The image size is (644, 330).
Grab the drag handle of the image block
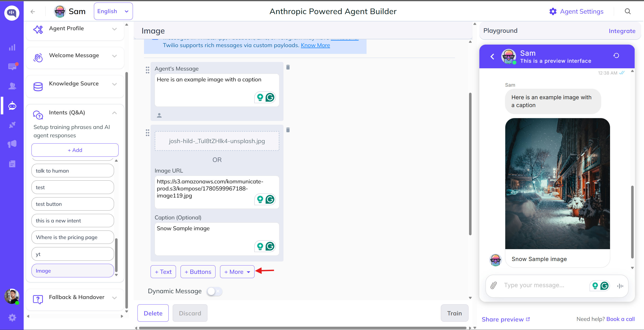148,133
